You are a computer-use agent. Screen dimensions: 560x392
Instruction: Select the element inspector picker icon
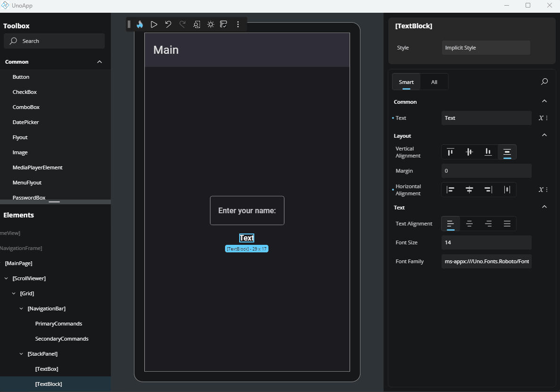(x=196, y=24)
